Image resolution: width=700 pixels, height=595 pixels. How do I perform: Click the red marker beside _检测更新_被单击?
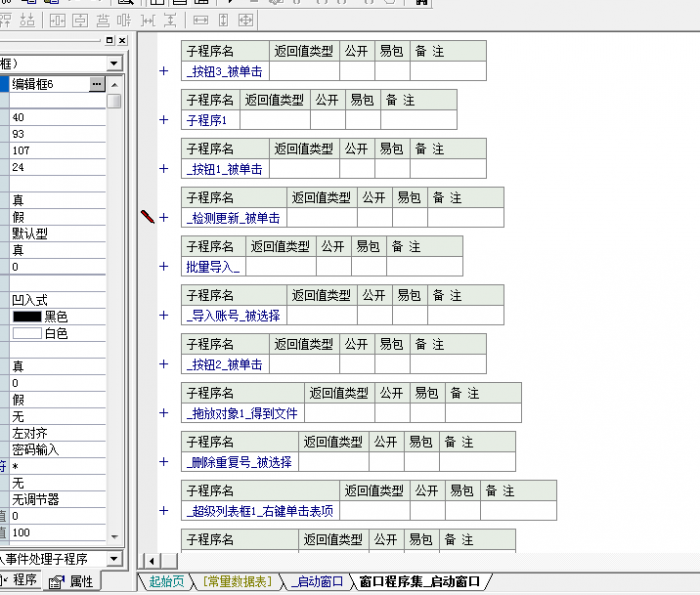148,217
